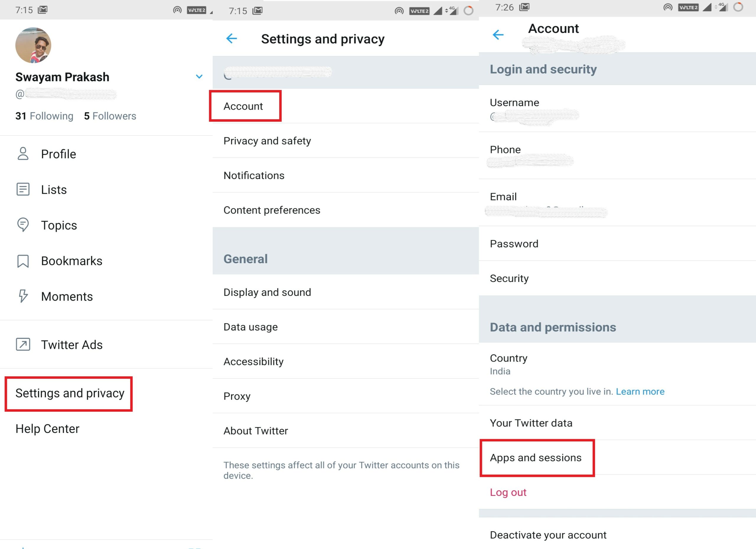Navigate to Topics section
Screen dimensions: 756x549
[x=59, y=225]
